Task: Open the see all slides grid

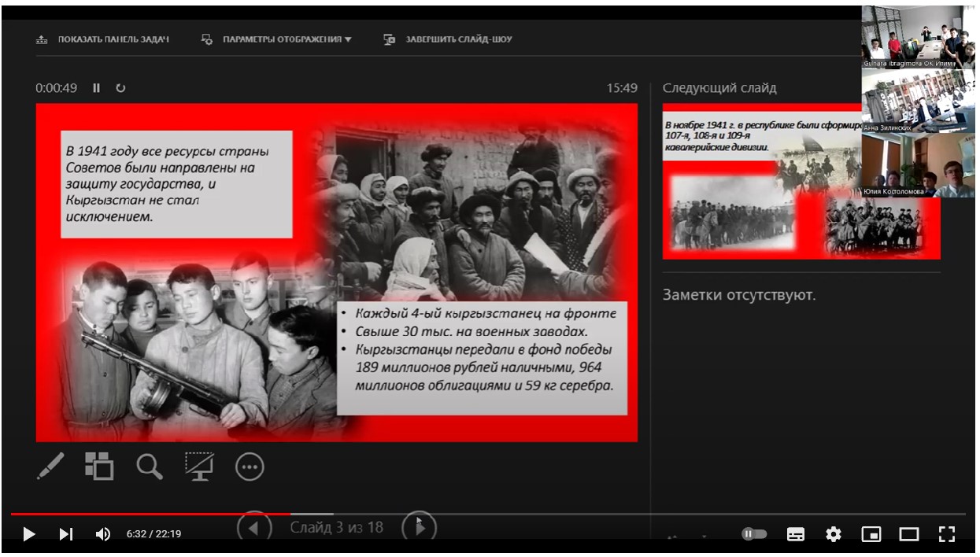Action: 99,467
